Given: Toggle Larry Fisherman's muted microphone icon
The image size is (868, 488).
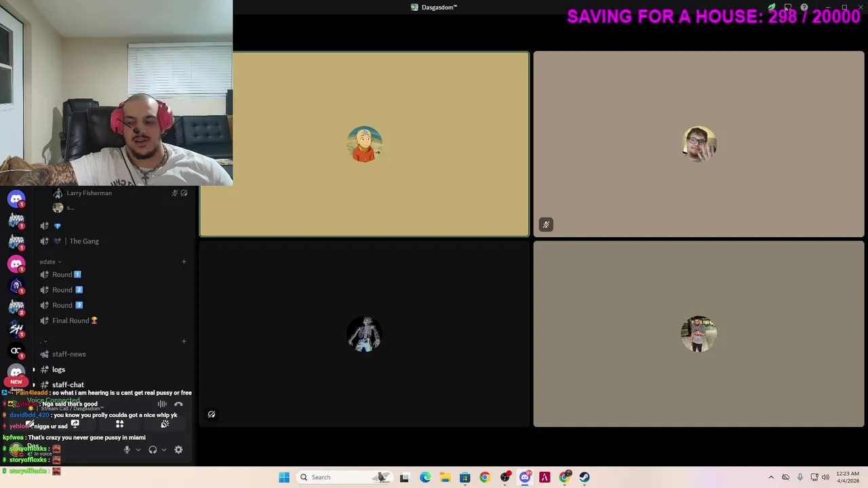Looking at the screenshot, I should tap(174, 193).
